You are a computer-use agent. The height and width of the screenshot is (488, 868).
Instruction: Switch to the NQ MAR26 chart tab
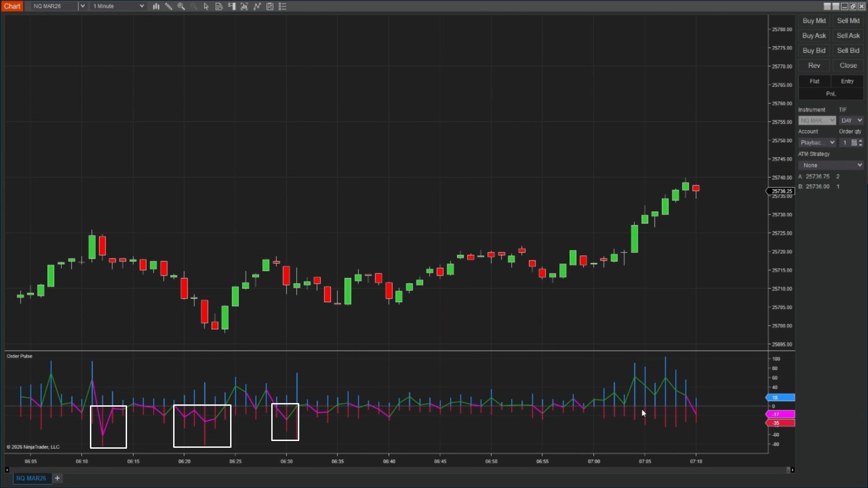pos(31,478)
